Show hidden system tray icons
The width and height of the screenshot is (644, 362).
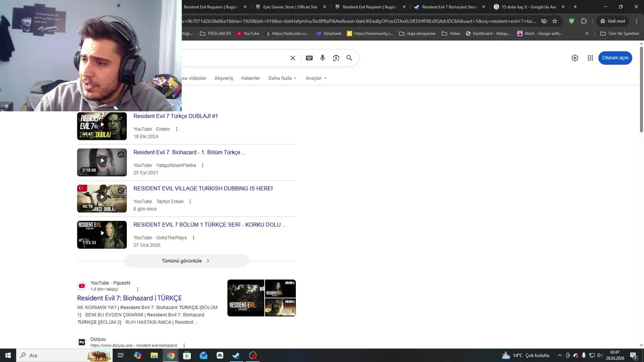559,355
